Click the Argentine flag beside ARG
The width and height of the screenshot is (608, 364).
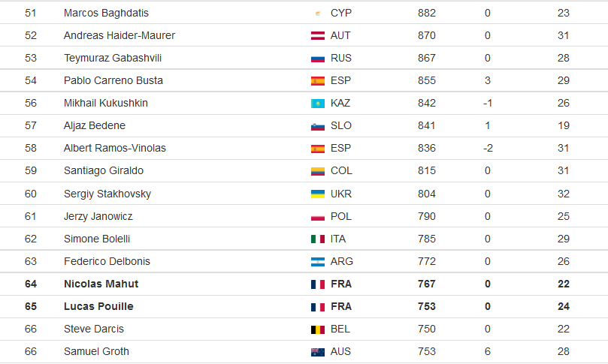[x=318, y=262]
